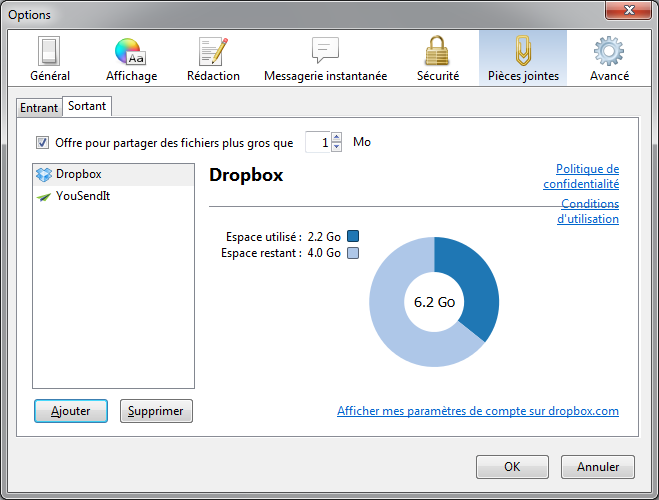Open the Sécurité padlock section
The width and height of the screenshot is (659, 500).
click(438, 58)
